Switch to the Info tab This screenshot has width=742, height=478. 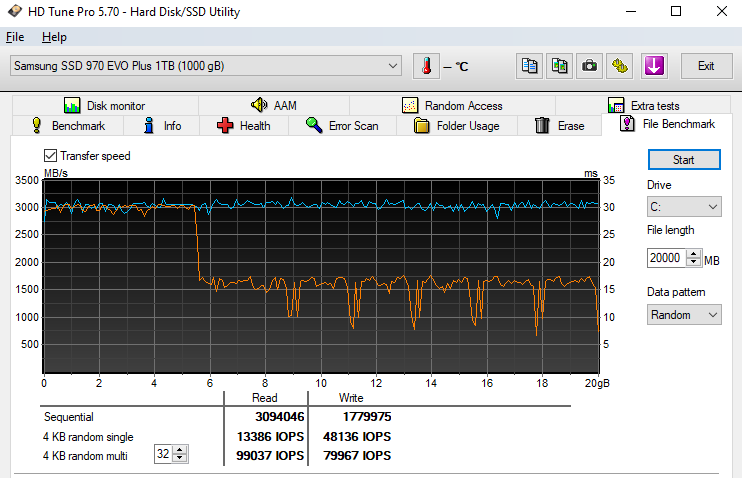(x=161, y=126)
